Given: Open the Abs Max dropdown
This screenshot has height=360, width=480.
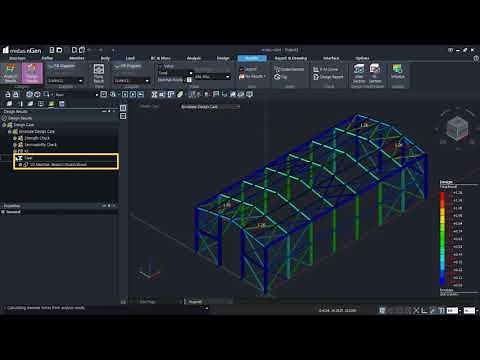Looking at the screenshot, I should [x=212, y=77].
